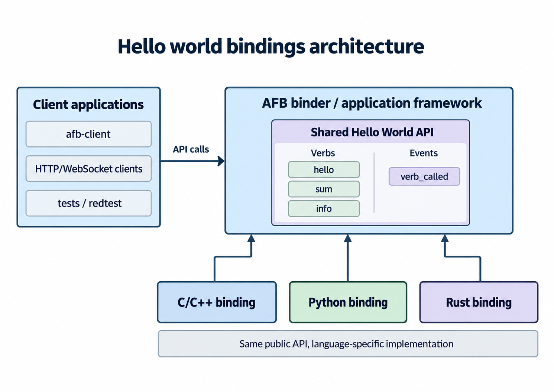Click the 'Verbs' column label
Image resolution: width=554 pixels, height=392 pixels.
323,153
